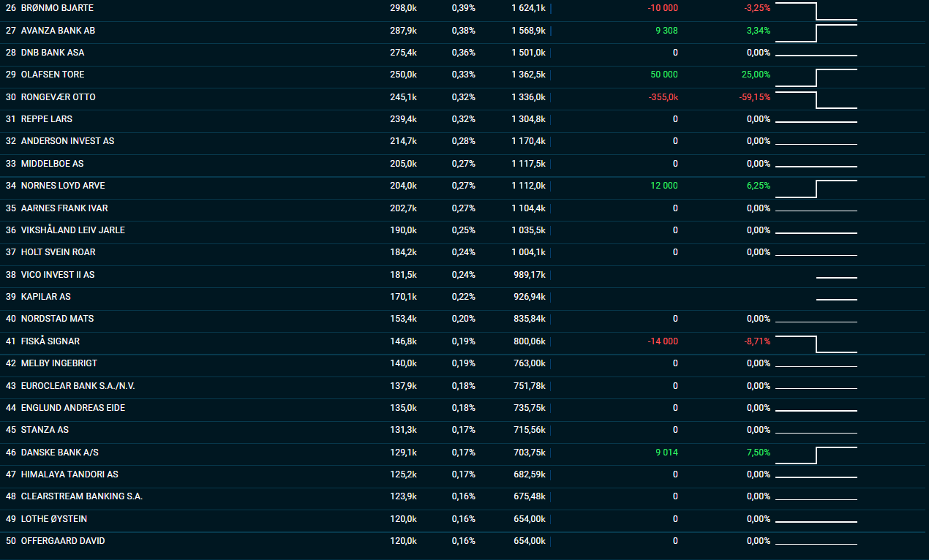Click the 25,00% change for OLAFSEN TORE

coord(756,75)
